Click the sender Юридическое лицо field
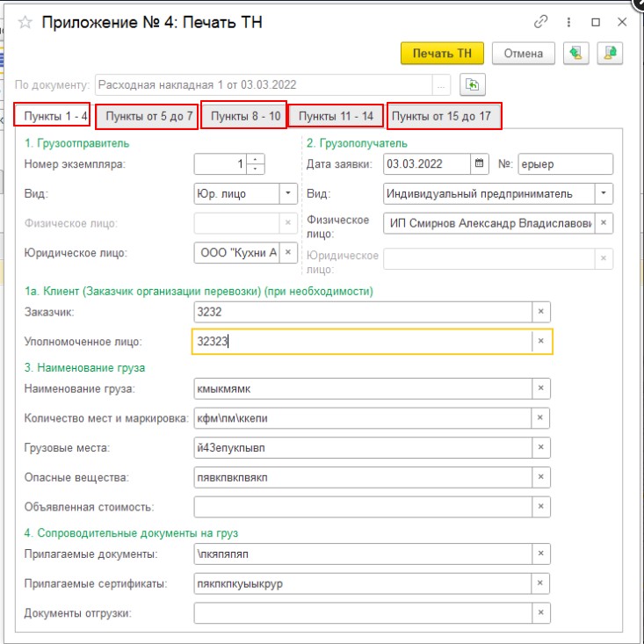Screen dimensions: 644x644 coord(237,252)
